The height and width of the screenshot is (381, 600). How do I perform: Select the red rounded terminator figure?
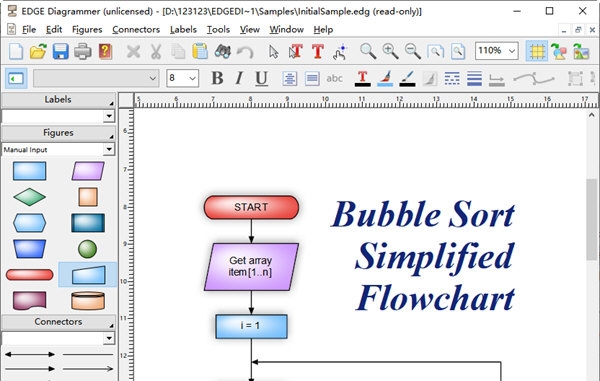29,275
